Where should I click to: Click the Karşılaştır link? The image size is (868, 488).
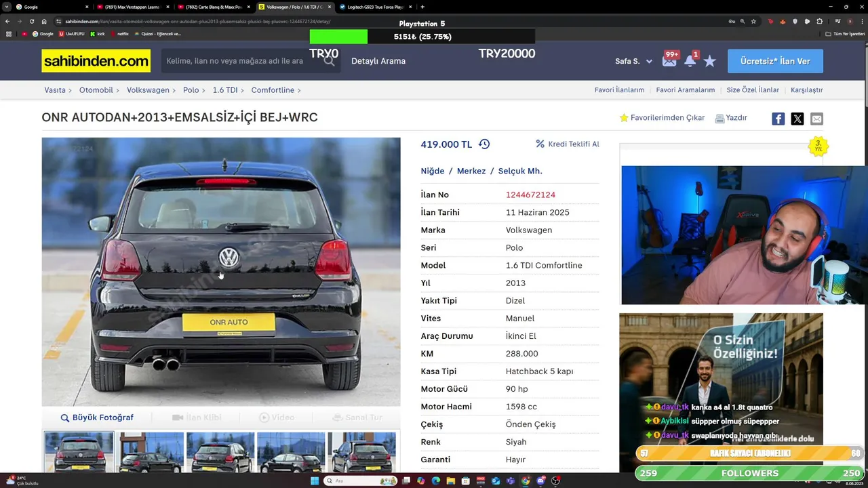click(806, 90)
